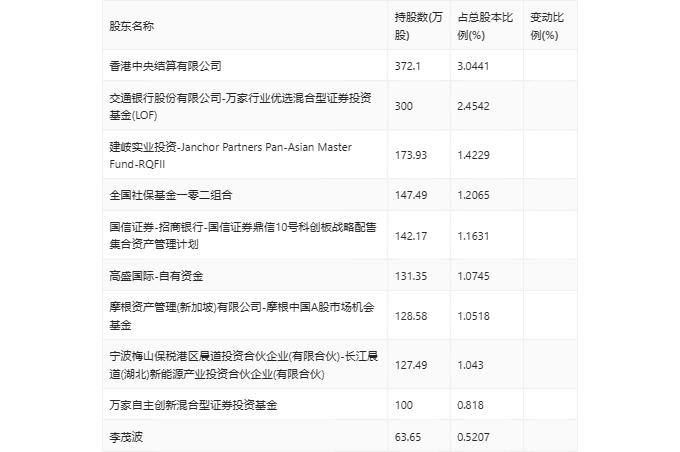Select the 全国社保基金一零二组合 shareholder name
The width and height of the screenshot is (680, 452).
pyautogui.click(x=171, y=195)
